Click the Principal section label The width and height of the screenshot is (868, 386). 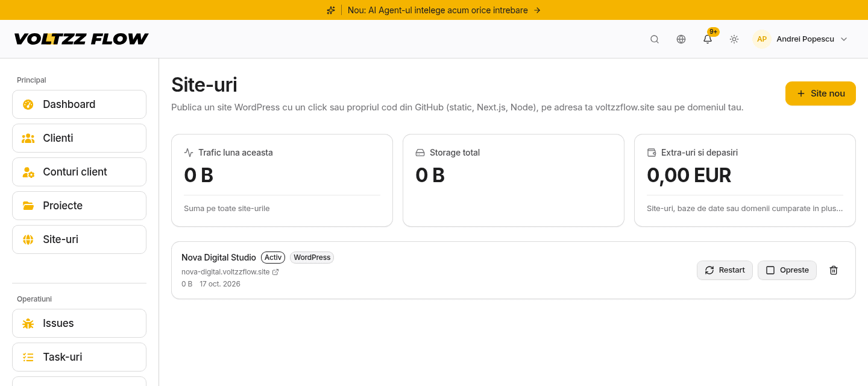tap(31, 80)
